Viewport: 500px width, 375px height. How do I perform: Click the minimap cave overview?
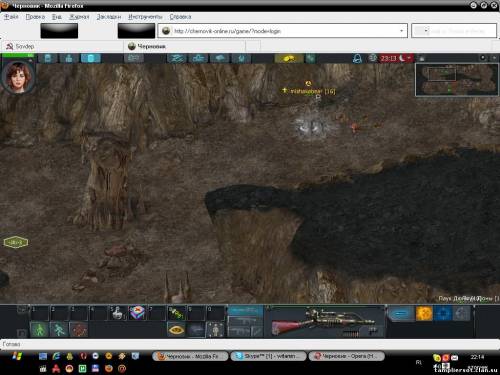457,79
